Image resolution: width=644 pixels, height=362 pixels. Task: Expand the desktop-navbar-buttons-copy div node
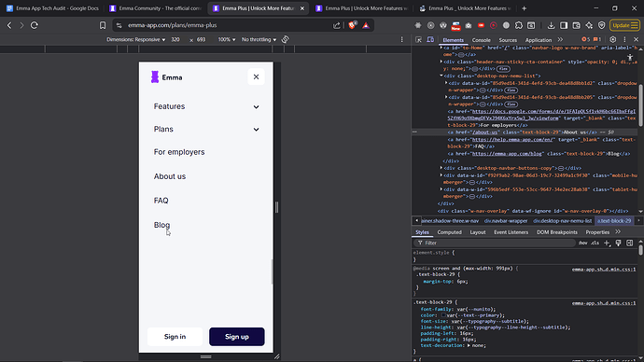441,168
